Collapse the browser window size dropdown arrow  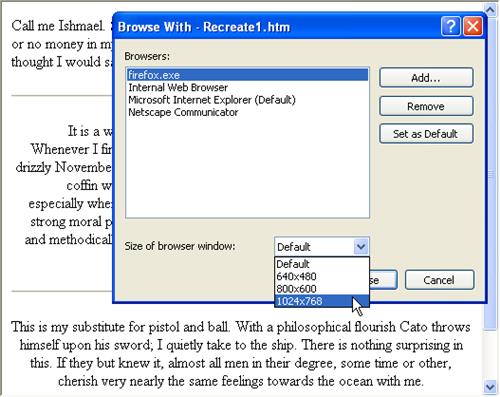coord(361,247)
